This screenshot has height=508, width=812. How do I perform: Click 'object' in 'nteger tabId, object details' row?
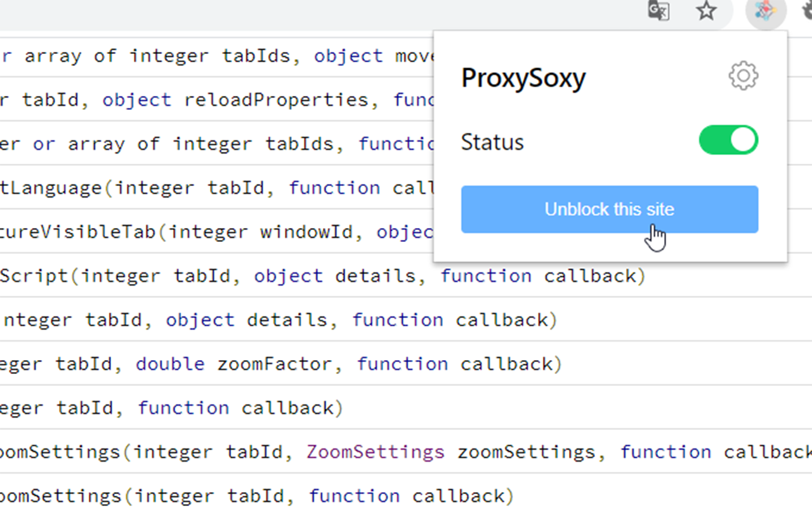(x=200, y=319)
